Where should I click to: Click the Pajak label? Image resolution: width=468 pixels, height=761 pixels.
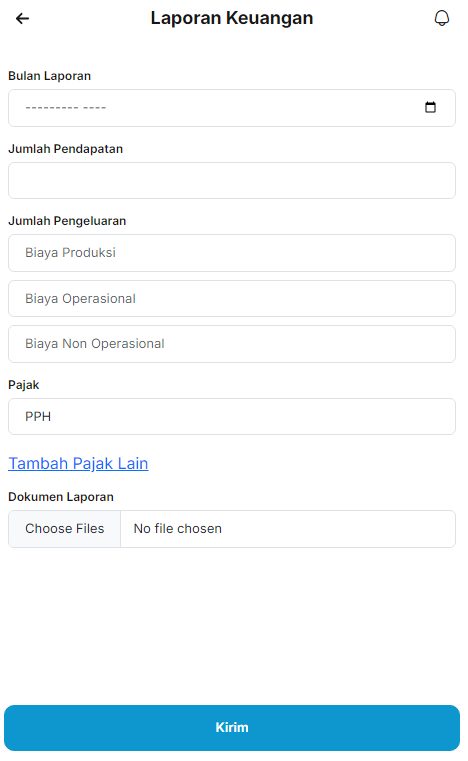point(24,385)
